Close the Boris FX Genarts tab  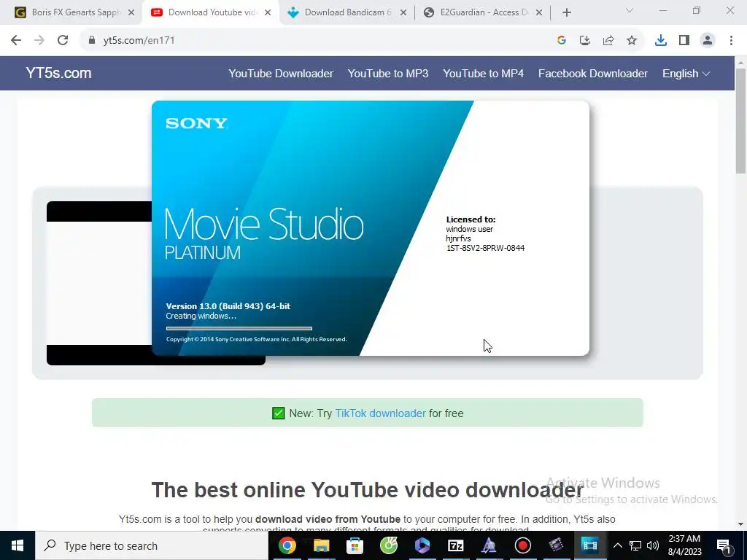tap(131, 13)
